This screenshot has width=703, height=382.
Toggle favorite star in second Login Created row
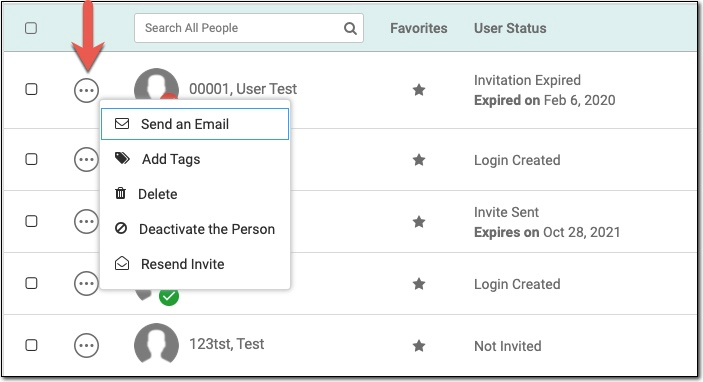419,283
